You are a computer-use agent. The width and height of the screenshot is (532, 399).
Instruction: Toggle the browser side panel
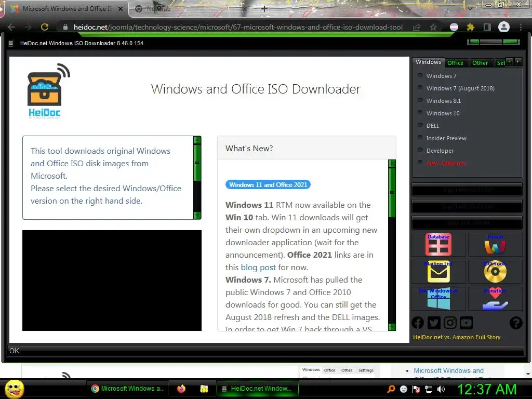(487, 27)
